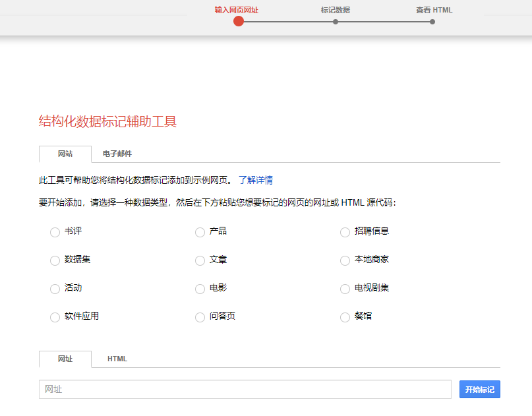Choose the 活动 radio button
Viewport: 532px width, 416px height.
click(55, 289)
